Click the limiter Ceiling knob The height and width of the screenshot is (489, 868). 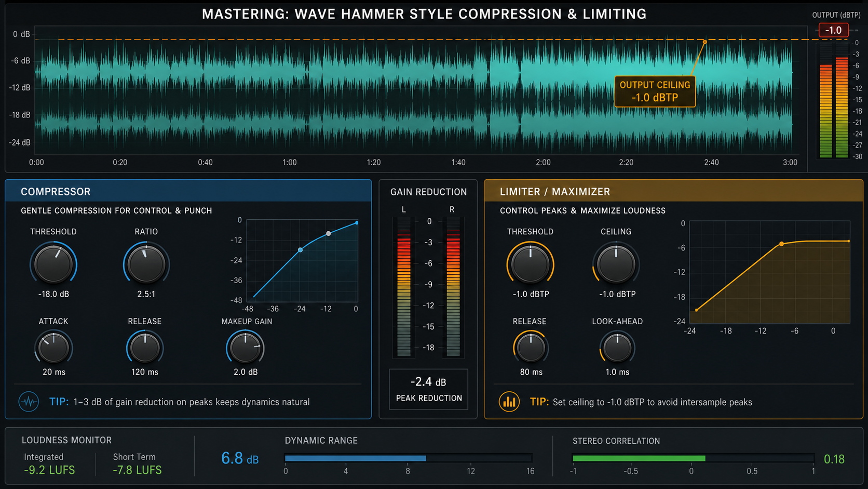coord(616,264)
